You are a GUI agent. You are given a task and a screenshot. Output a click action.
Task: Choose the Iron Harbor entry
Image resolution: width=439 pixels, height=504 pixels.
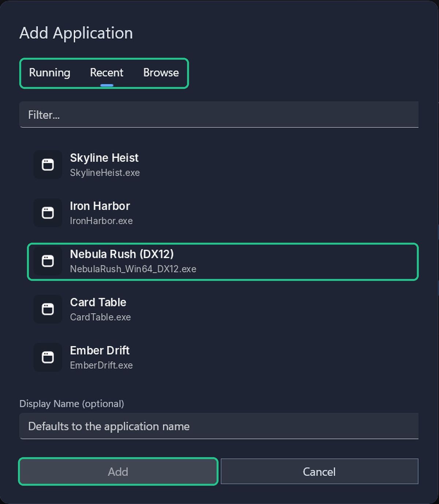click(222, 213)
